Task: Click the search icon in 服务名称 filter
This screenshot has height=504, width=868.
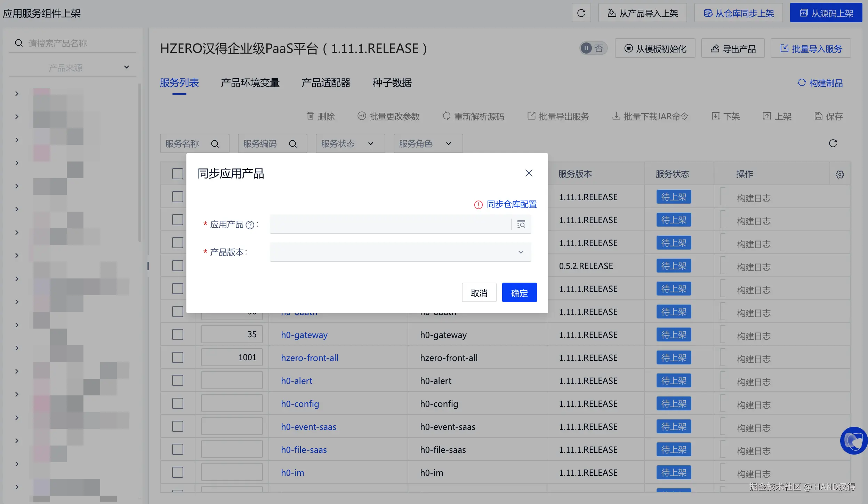Action: [215, 144]
